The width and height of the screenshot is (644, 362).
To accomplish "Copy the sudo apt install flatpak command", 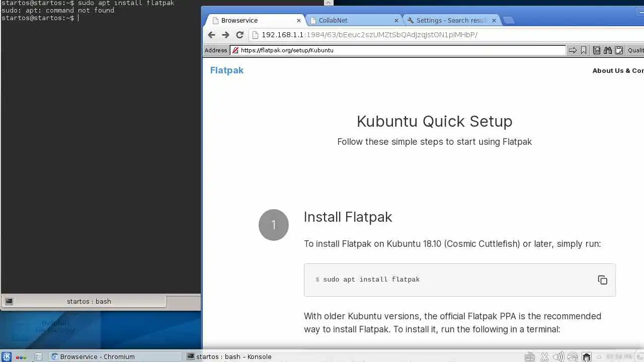I will pos(602,280).
